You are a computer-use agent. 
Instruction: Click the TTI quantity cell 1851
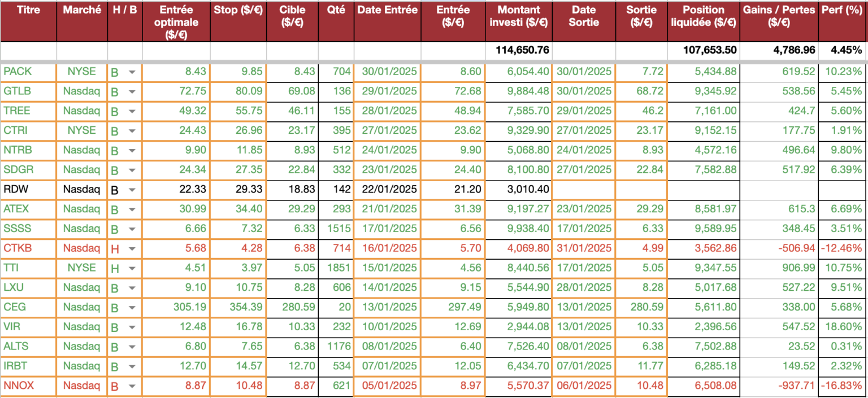(336, 268)
